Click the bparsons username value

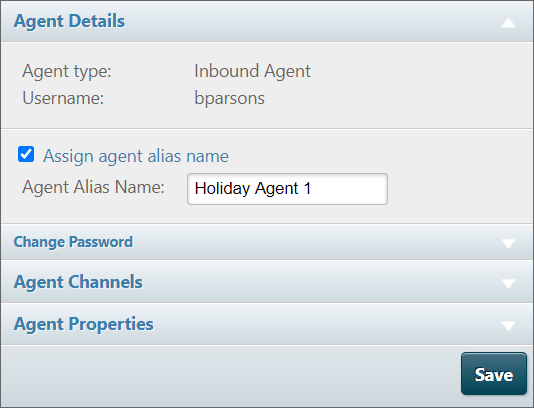click(x=229, y=98)
